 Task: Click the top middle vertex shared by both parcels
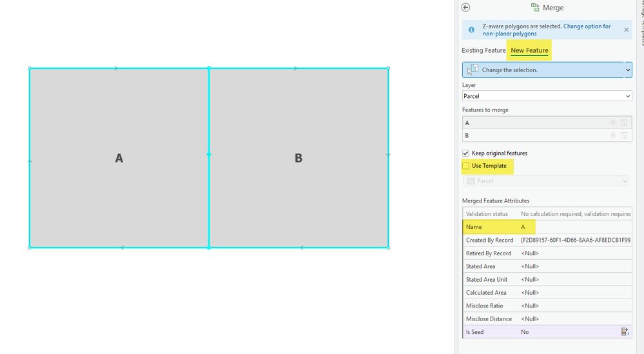(x=209, y=68)
